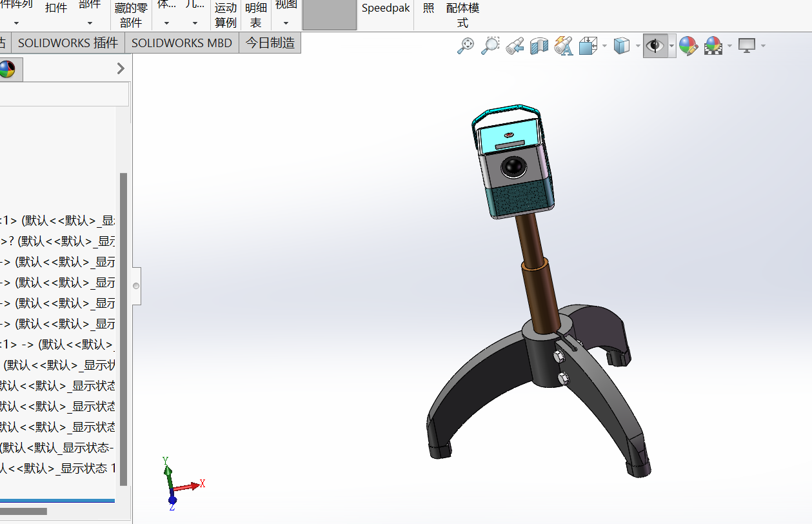Click the Previous View icon
This screenshot has width=812, height=524.
click(x=515, y=46)
